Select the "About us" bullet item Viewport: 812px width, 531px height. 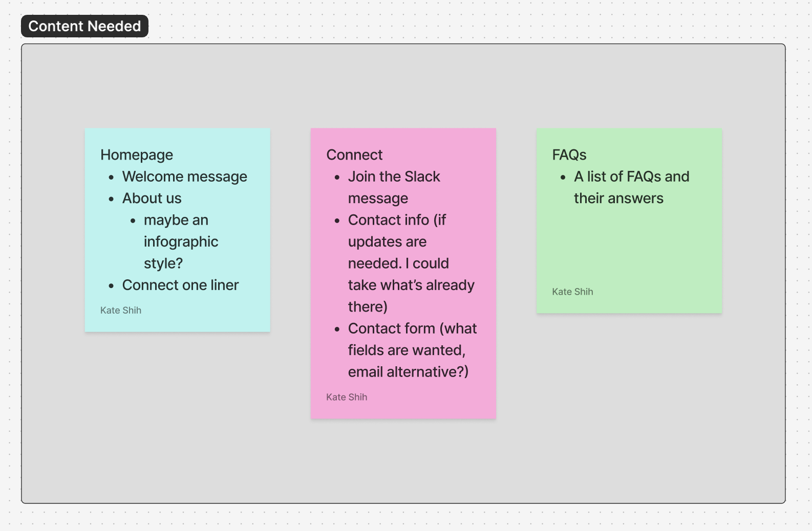pyautogui.click(x=152, y=198)
